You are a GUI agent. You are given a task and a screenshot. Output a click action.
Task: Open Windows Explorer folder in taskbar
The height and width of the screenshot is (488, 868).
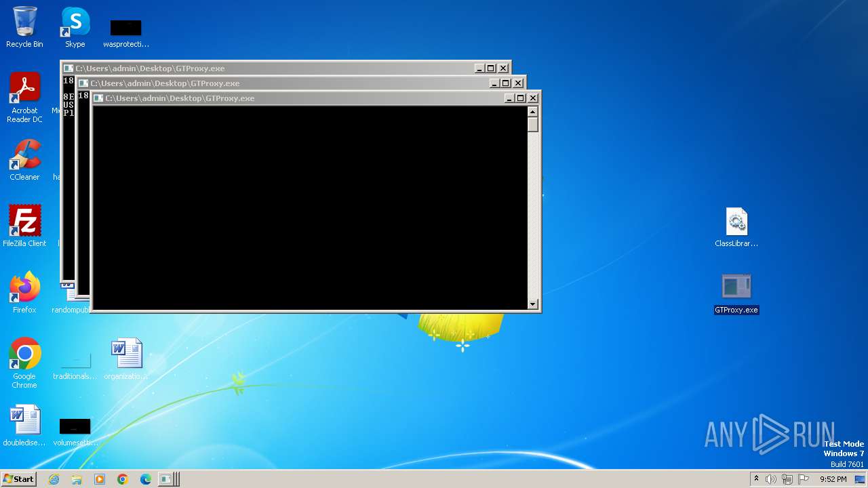click(x=77, y=479)
